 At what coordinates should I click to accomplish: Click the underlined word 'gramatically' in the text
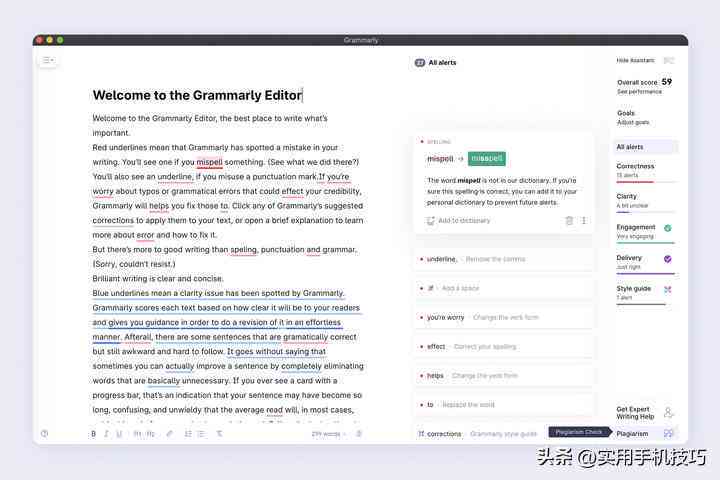point(306,337)
